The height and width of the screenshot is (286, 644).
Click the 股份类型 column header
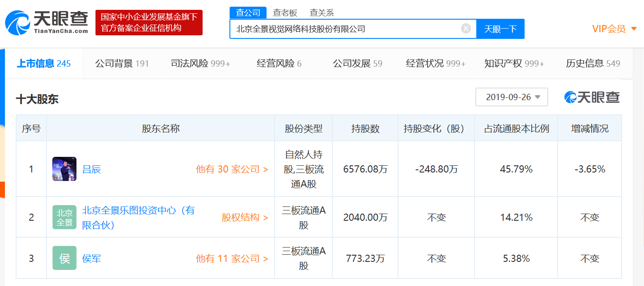(304, 129)
